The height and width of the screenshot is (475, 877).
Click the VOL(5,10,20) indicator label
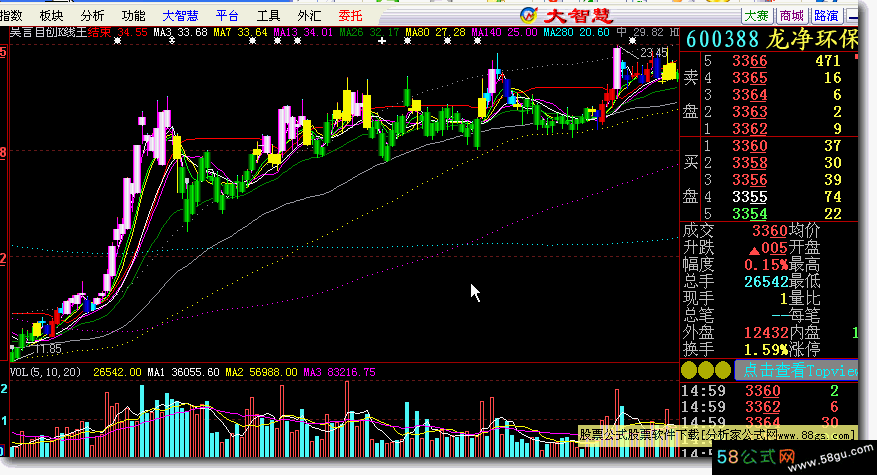point(45,372)
